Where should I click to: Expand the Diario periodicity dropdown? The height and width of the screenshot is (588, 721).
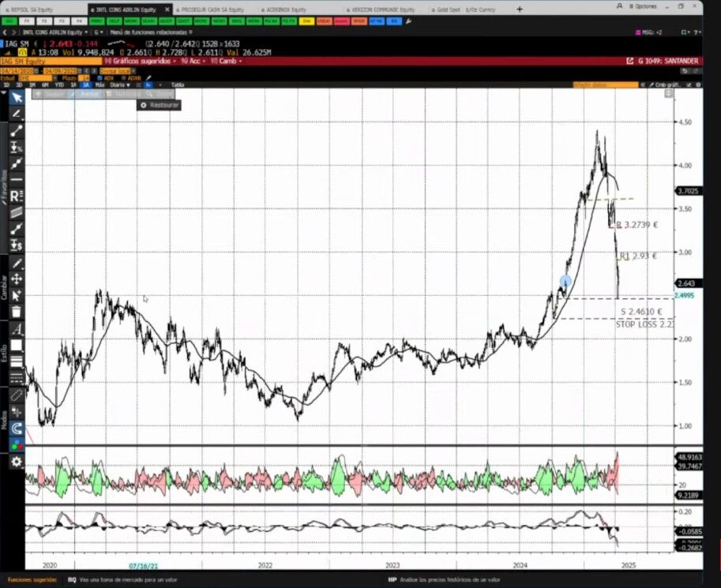point(119,85)
